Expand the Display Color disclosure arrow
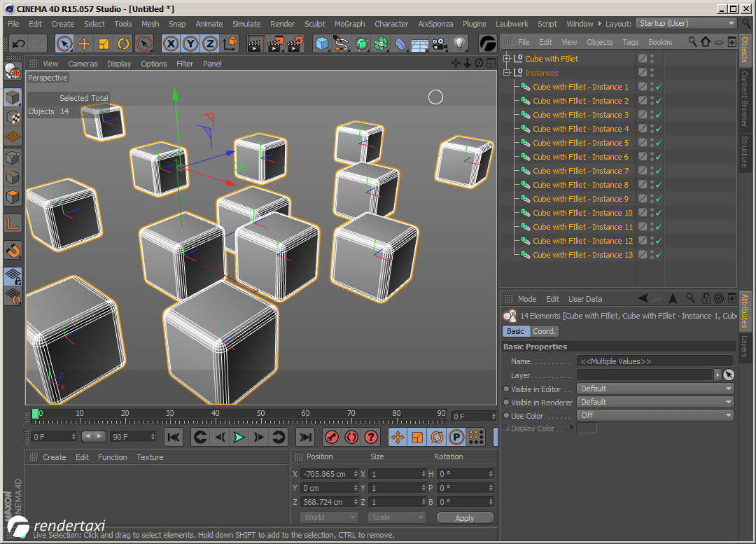Image resolution: width=756 pixels, height=544 pixels. pos(572,427)
